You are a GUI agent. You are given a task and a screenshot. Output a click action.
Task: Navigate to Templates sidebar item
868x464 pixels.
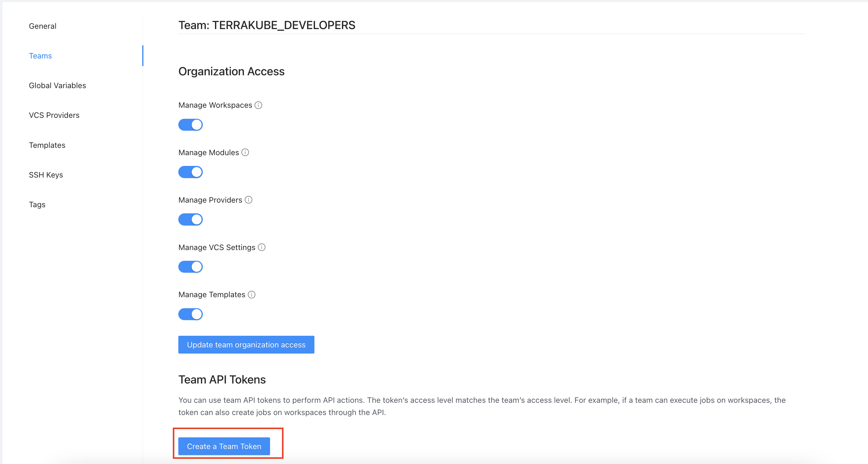point(47,145)
